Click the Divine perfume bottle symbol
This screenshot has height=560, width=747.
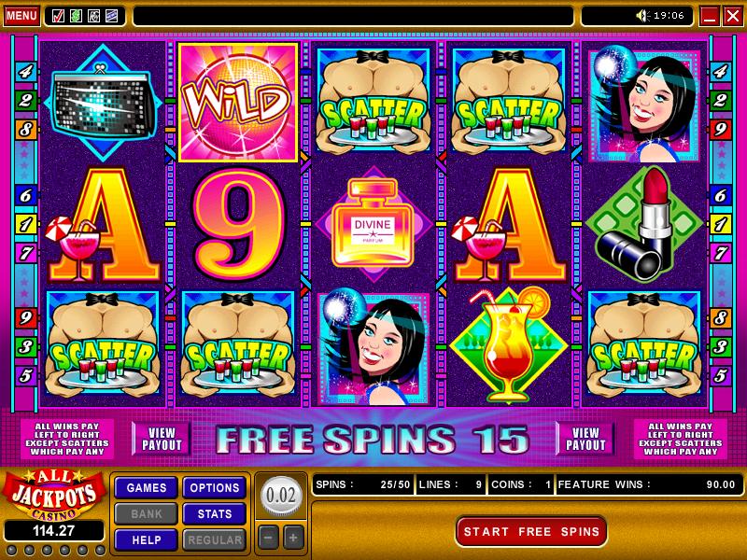tap(373, 224)
